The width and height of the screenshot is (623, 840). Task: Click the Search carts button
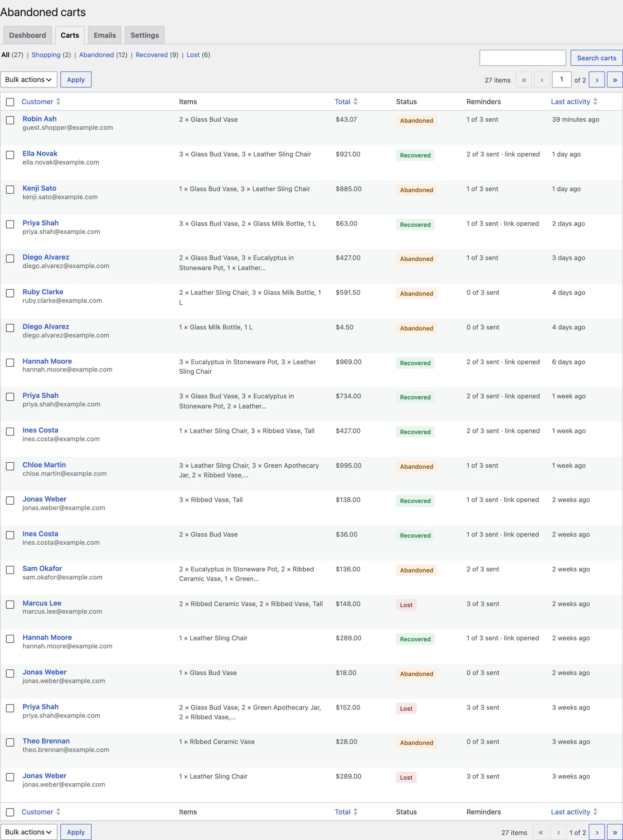(x=596, y=58)
